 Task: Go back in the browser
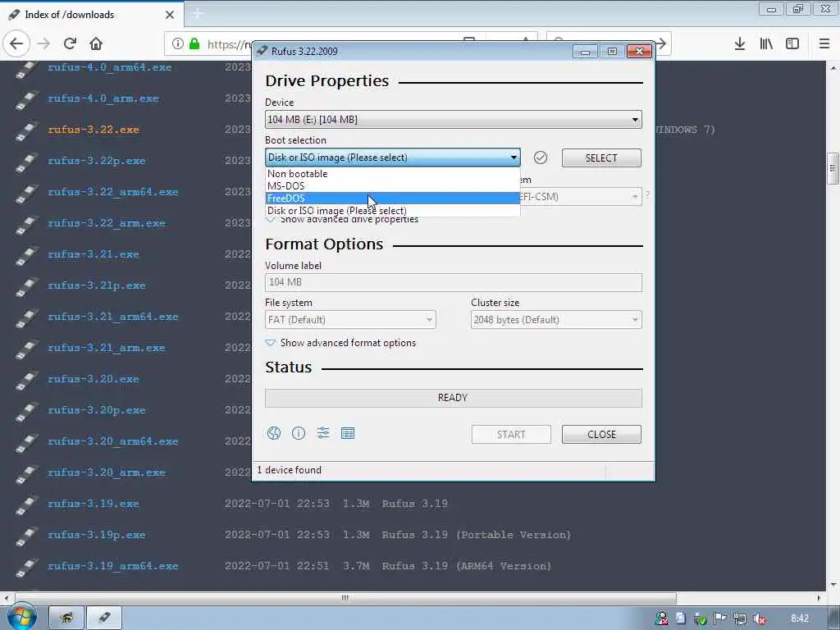point(16,43)
